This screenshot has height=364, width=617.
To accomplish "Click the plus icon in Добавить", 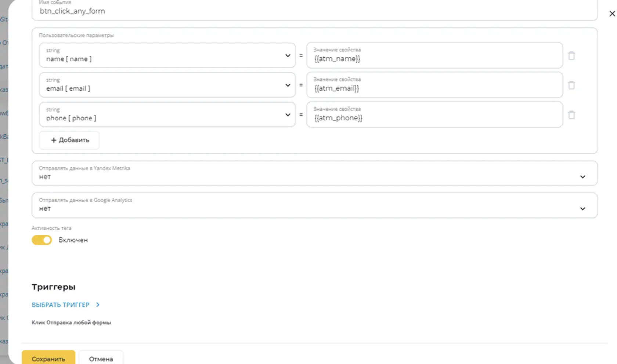I will 54,140.
